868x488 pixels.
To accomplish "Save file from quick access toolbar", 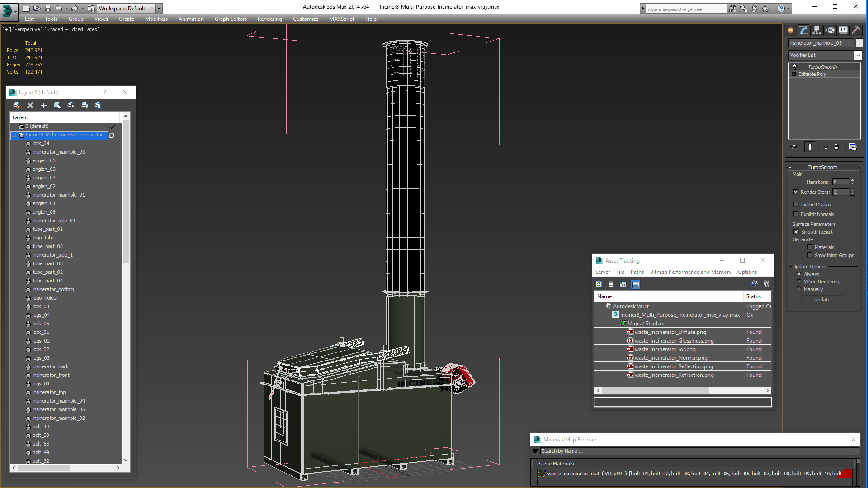I will 47,8.
